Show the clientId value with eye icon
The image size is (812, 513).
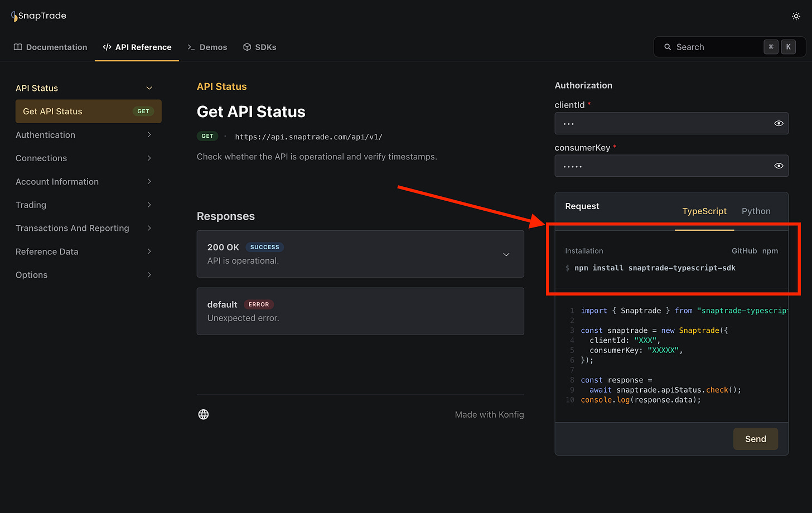tap(779, 123)
